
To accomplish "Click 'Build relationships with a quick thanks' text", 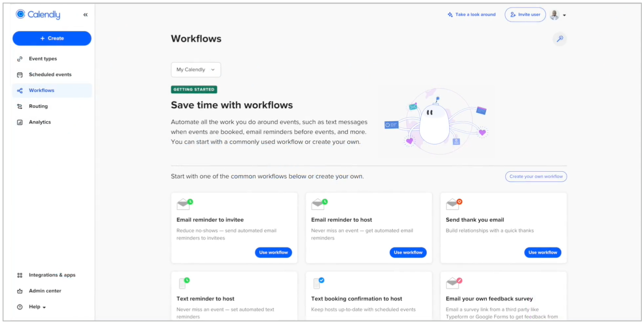I will pos(490,231).
